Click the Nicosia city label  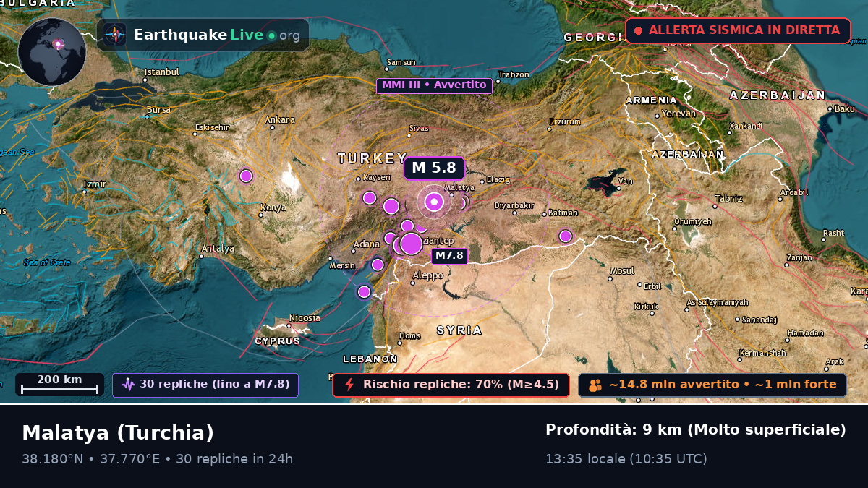[305, 318]
